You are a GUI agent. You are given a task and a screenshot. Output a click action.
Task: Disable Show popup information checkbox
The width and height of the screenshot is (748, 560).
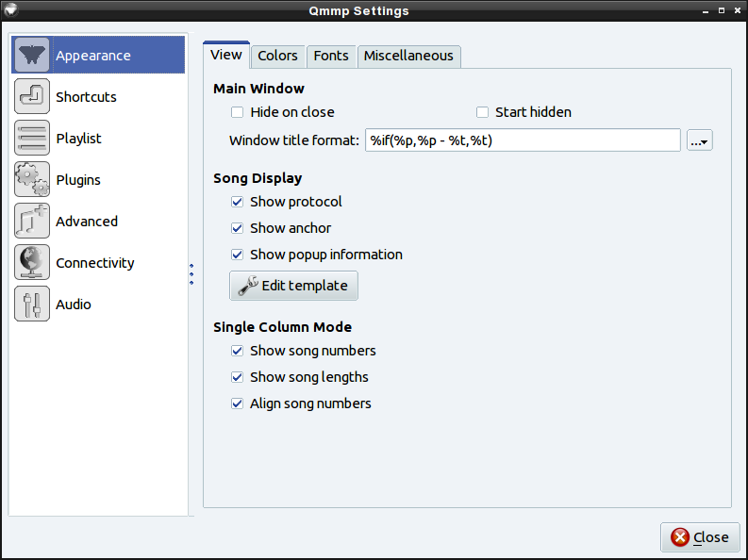pyautogui.click(x=237, y=255)
